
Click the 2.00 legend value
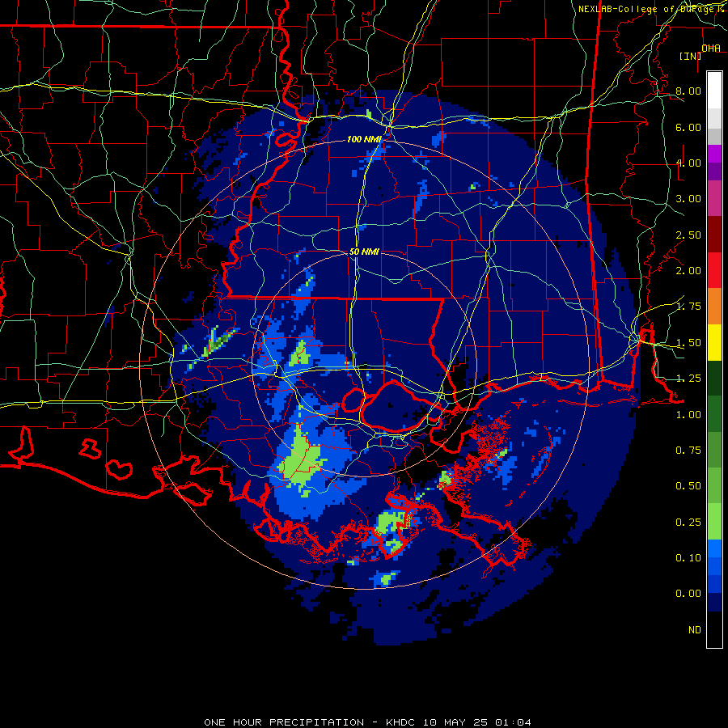pyautogui.click(x=688, y=271)
